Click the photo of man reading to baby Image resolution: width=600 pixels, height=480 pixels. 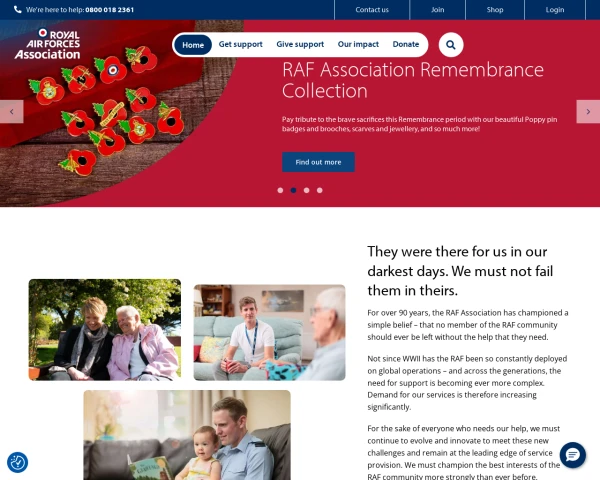(187, 435)
